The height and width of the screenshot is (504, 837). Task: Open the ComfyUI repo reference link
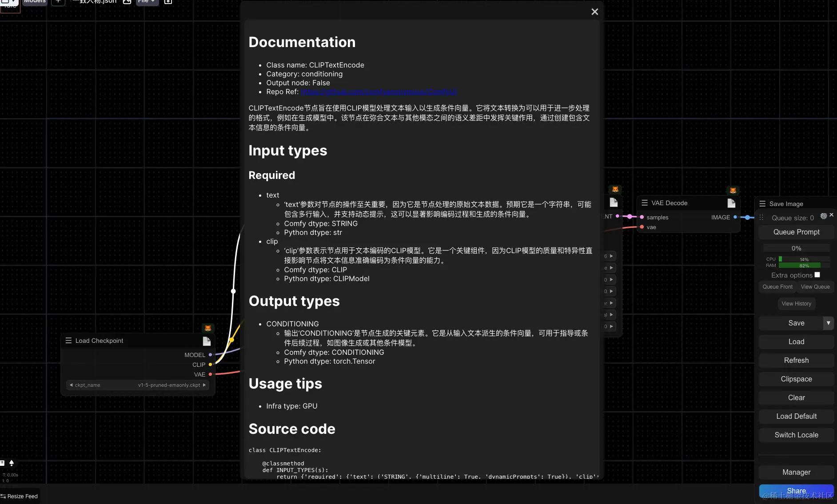point(379,91)
